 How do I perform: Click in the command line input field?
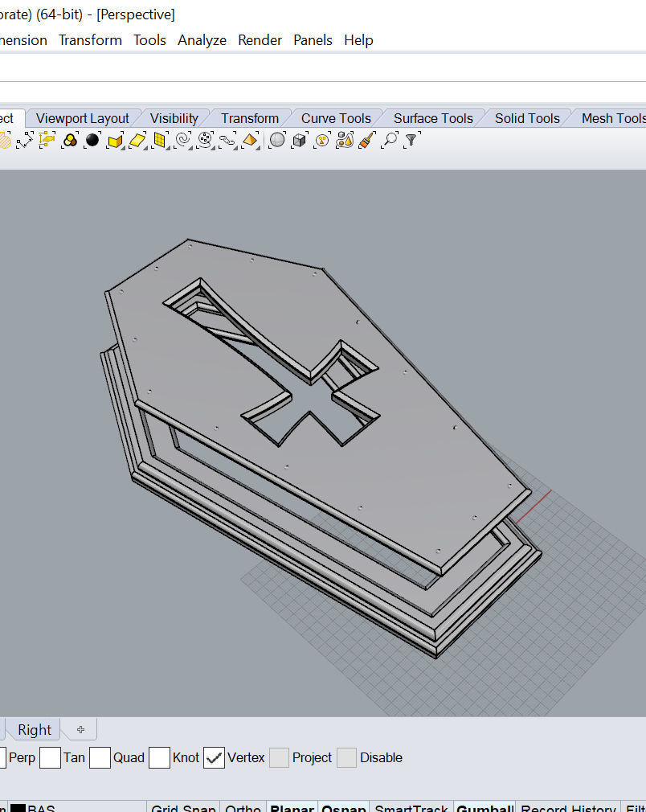pyautogui.click(x=323, y=92)
